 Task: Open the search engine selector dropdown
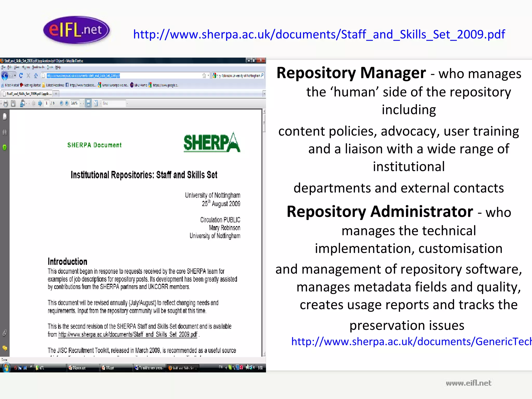tap(215, 76)
